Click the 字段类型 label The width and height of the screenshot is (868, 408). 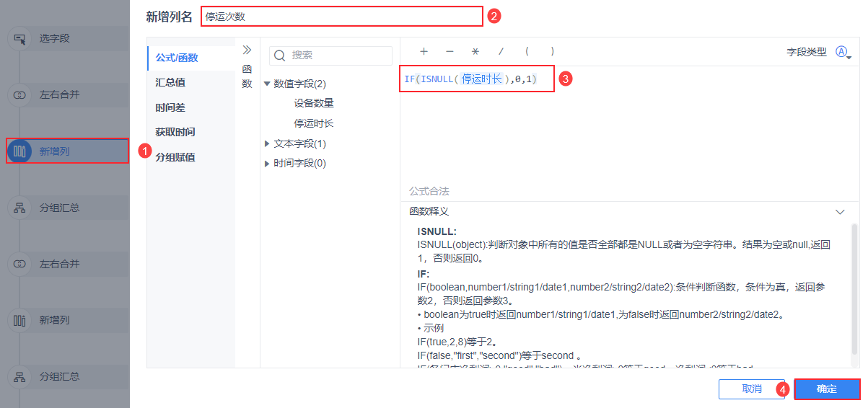pyautogui.click(x=807, y=53)
